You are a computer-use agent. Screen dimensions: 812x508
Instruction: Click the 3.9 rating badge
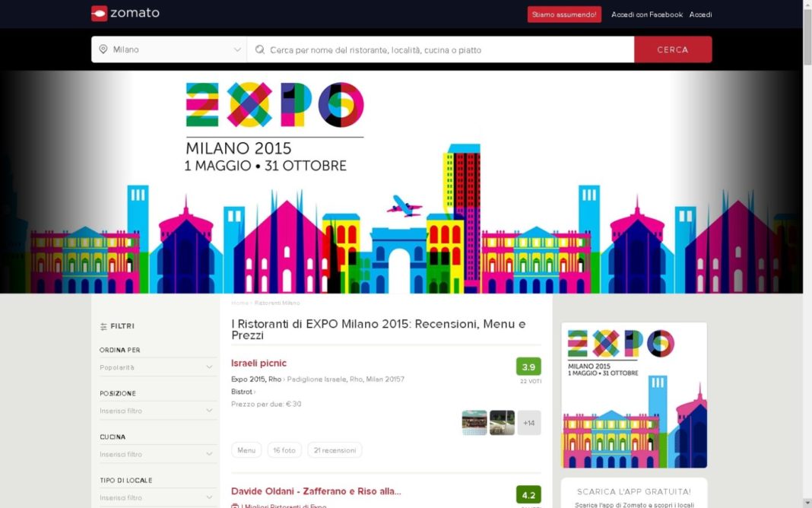click(528, 367)
